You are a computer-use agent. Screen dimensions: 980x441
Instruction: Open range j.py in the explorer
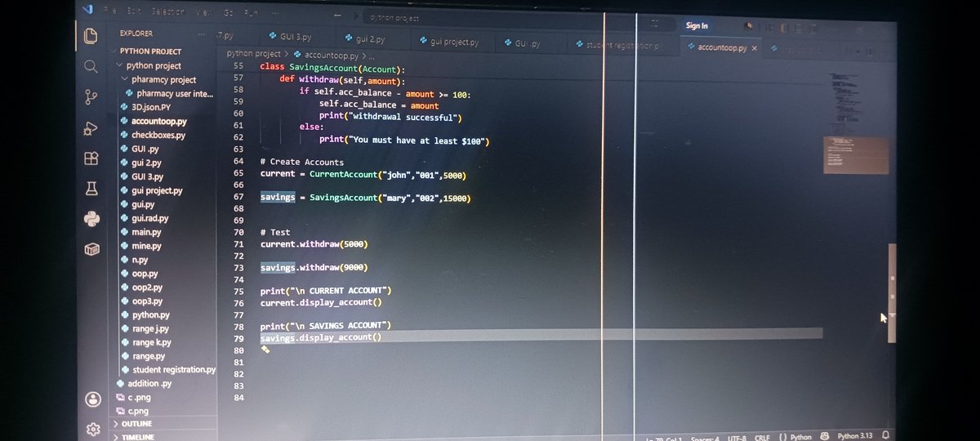(x=150, y=328)
